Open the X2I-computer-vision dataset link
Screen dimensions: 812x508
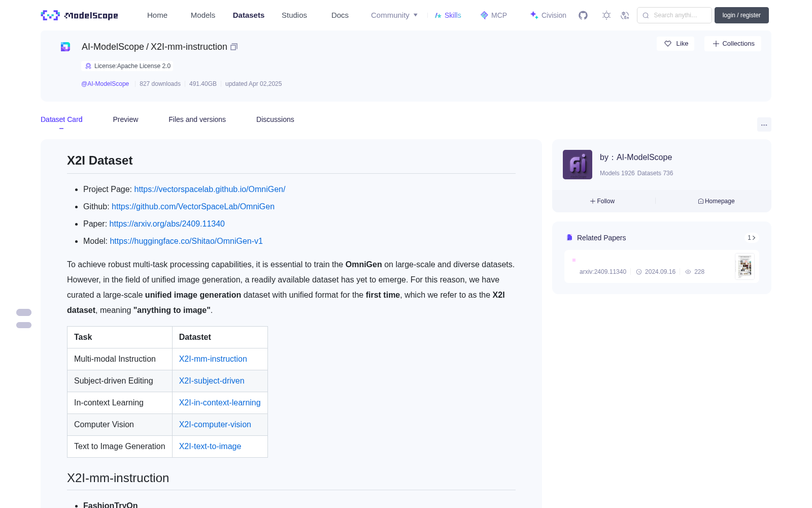(x=215, y=424)
